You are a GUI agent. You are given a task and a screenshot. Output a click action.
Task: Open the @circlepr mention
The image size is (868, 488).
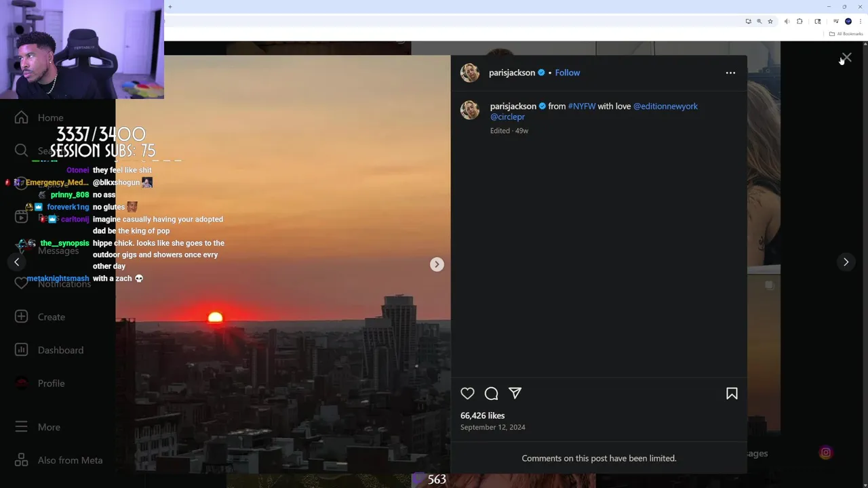tap(507, 117)
